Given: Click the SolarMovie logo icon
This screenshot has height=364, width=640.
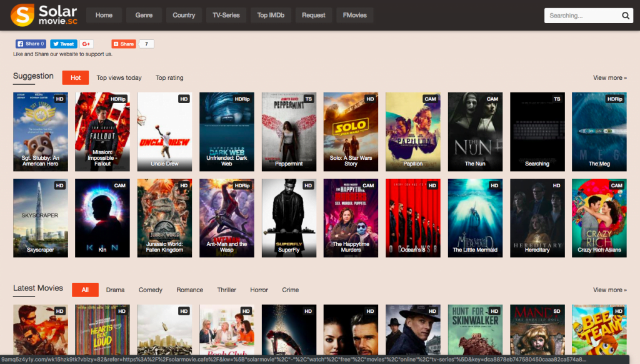Looking at the screenshot, I should click(22, 15).
